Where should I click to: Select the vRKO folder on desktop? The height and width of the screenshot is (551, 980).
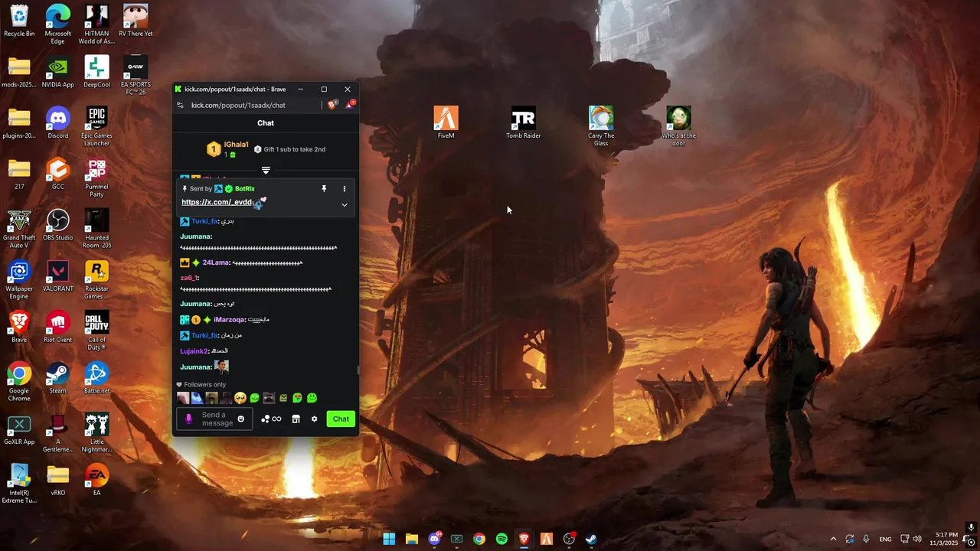[x=58, y=481]
